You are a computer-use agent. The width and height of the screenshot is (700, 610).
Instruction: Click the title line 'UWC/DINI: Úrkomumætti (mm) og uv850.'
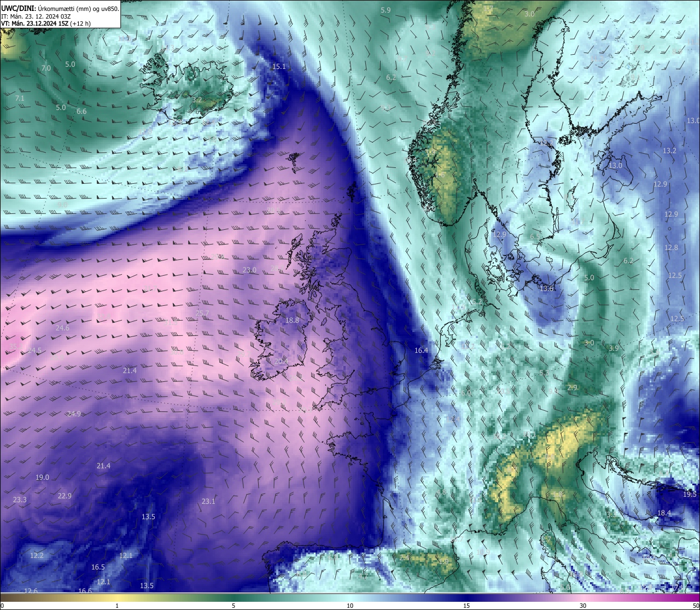(x=60, y=8)
